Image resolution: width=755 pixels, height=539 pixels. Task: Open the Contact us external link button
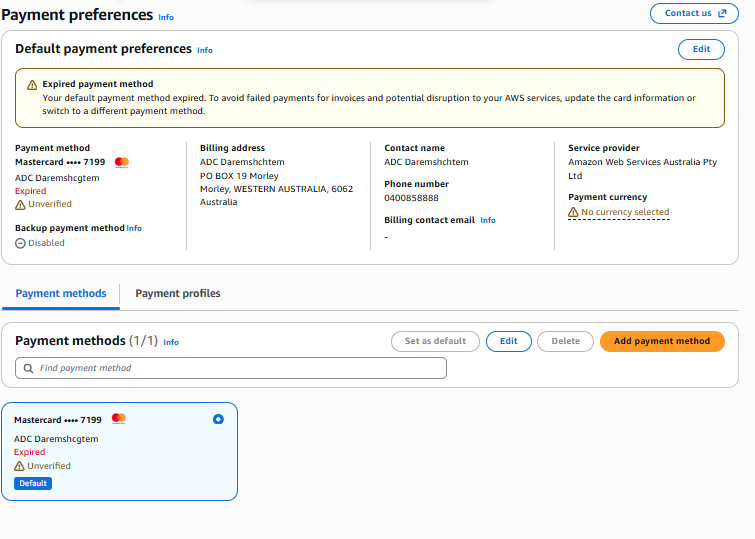click(x=694, y=13)
